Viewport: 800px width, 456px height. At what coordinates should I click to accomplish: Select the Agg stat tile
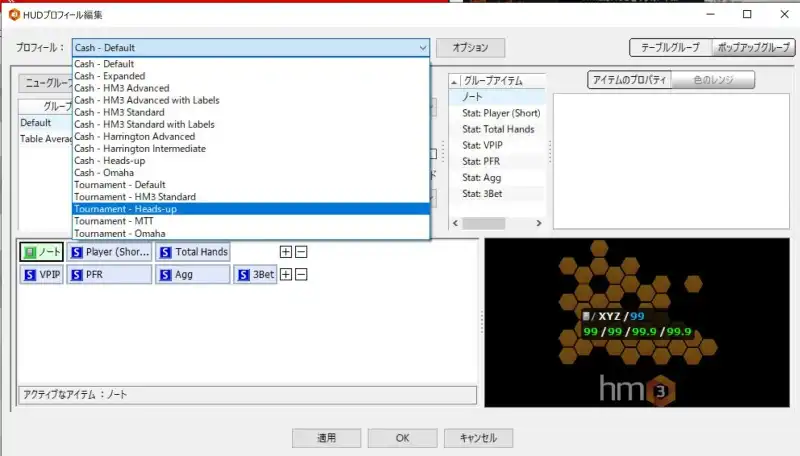[193, 274]
